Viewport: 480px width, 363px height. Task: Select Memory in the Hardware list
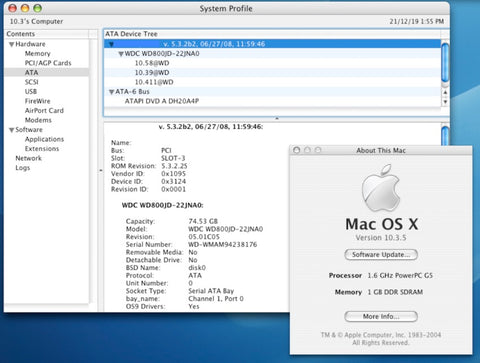coord(38,54)
